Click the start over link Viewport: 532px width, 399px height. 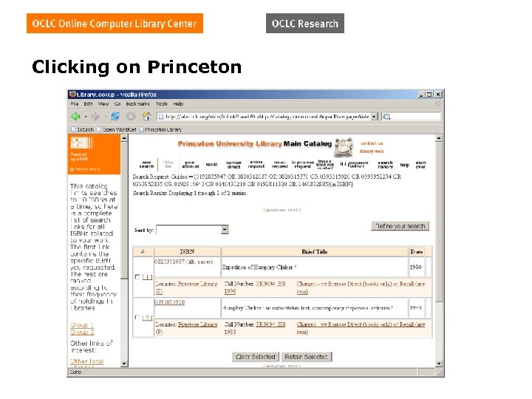[x=420, y=165]
